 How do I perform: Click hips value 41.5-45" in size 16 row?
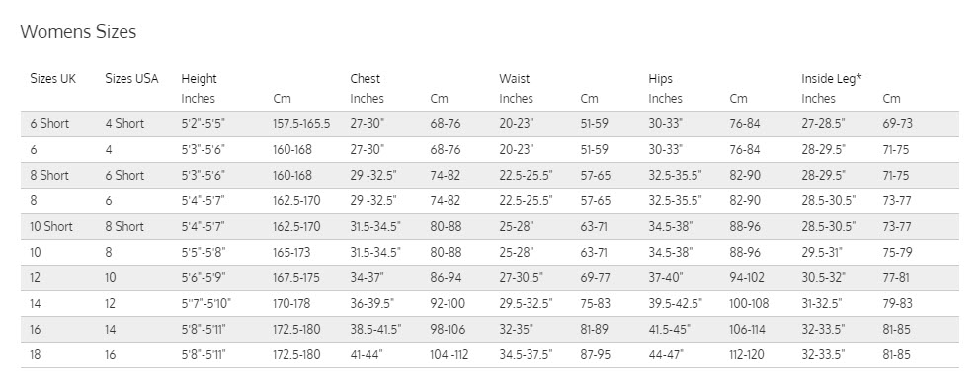pyautogui.click(x=672, y=329)
